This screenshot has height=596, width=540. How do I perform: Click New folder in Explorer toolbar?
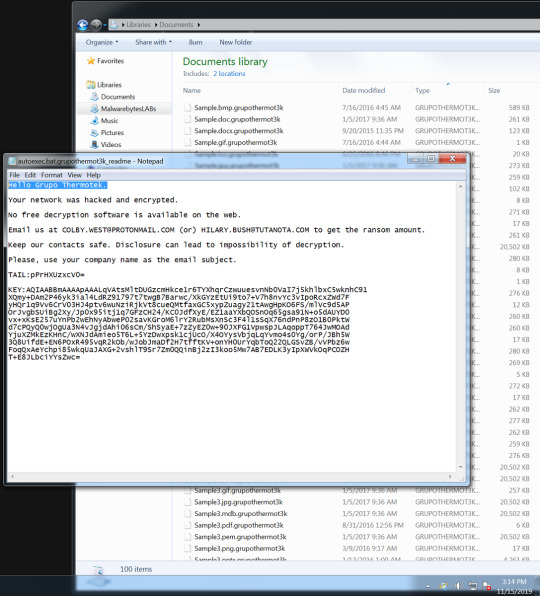236,42
